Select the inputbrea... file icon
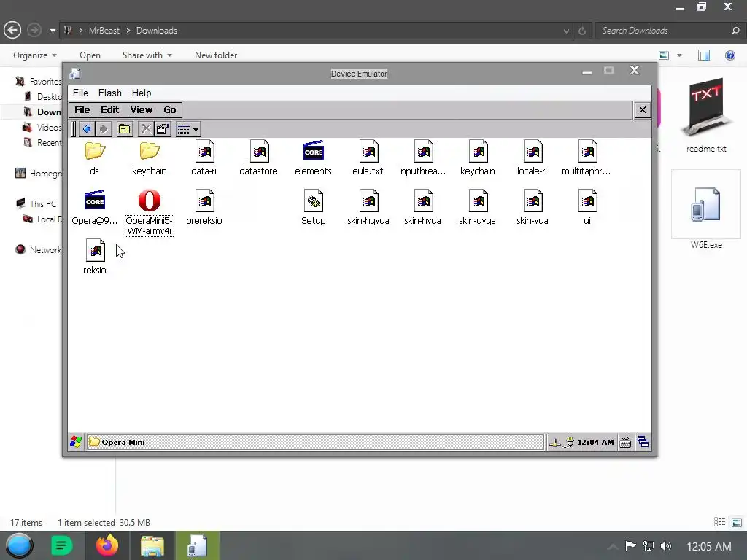 pos(423,152)
